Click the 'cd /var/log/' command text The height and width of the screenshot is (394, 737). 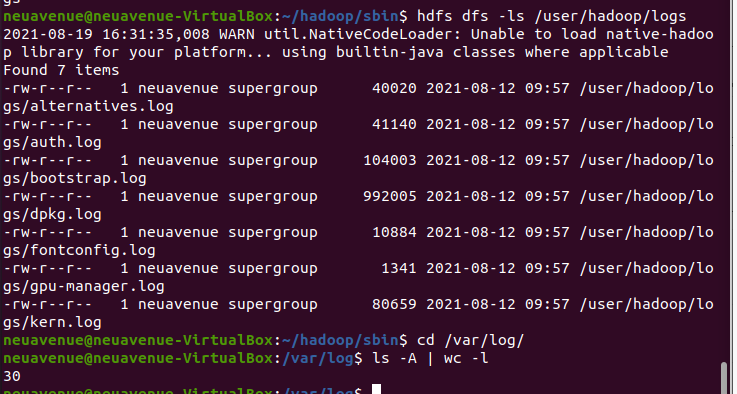pos(470,340)
